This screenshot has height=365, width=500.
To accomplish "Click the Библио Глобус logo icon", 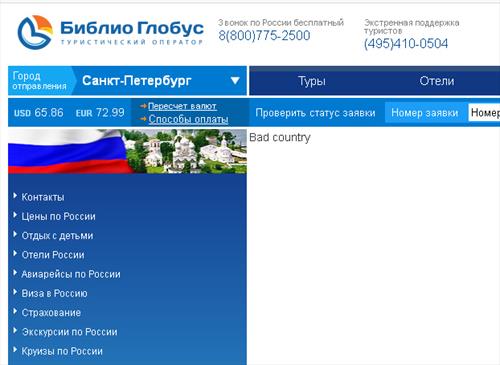I will click(35, 32).
